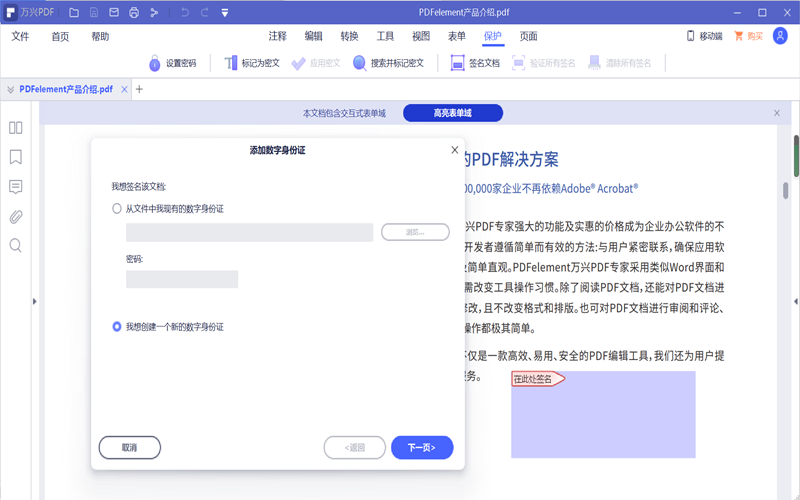Expand the tab list chevron beside document tab

click(x=10, y=89)
